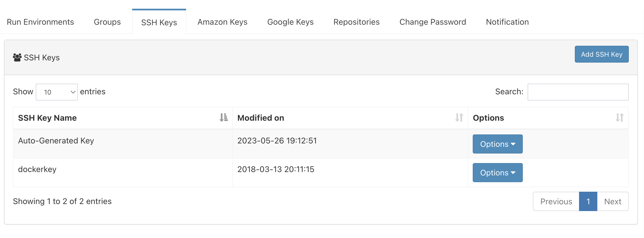Viewport: 644px width, 238px height.
Task: Click the Next pagination button
Action: [x=613, y=202]
